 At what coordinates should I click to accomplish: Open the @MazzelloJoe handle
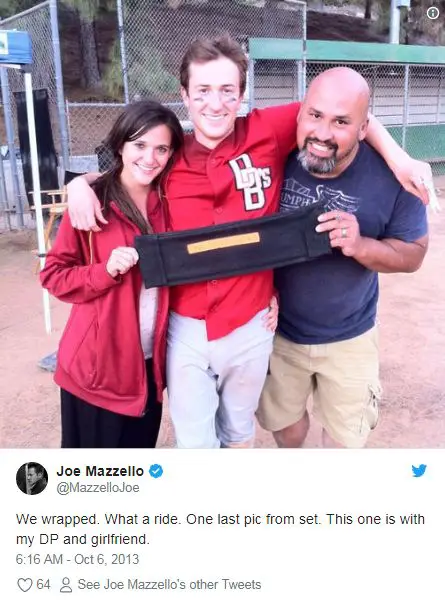click(98, 488)
